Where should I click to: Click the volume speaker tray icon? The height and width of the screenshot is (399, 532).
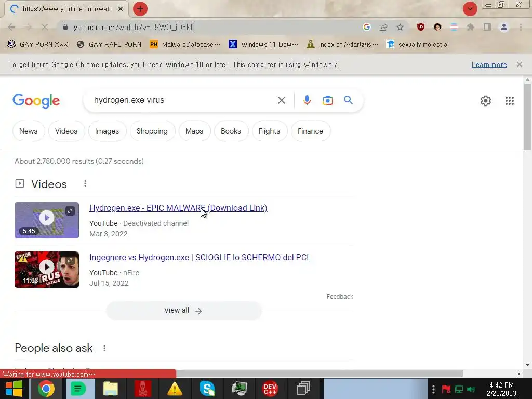click(471, 389)
